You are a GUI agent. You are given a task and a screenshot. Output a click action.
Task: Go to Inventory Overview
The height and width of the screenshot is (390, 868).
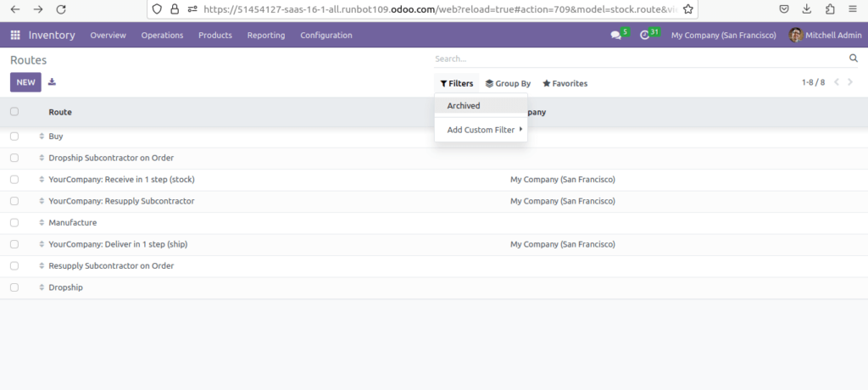108,35
